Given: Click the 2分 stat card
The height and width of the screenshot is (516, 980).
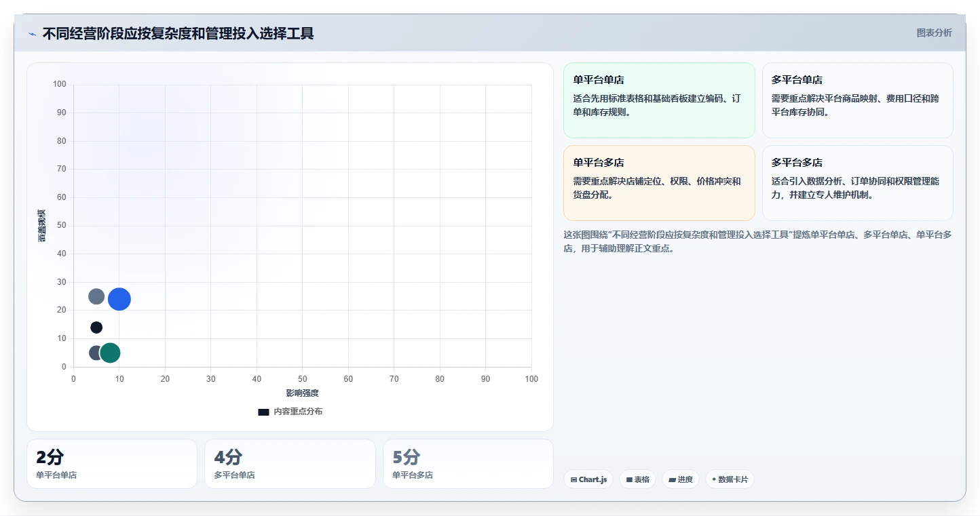Looking at the screenshot, I should [x=112, y=464].
